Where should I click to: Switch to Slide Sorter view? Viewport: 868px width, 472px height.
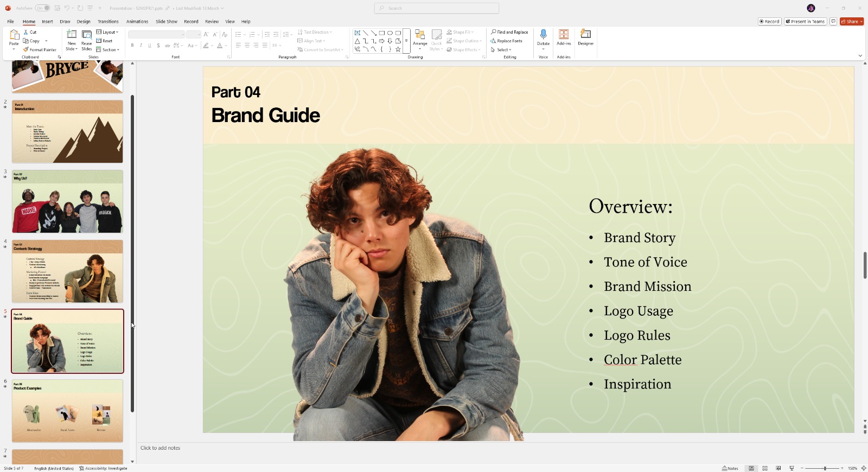(765, 468)
